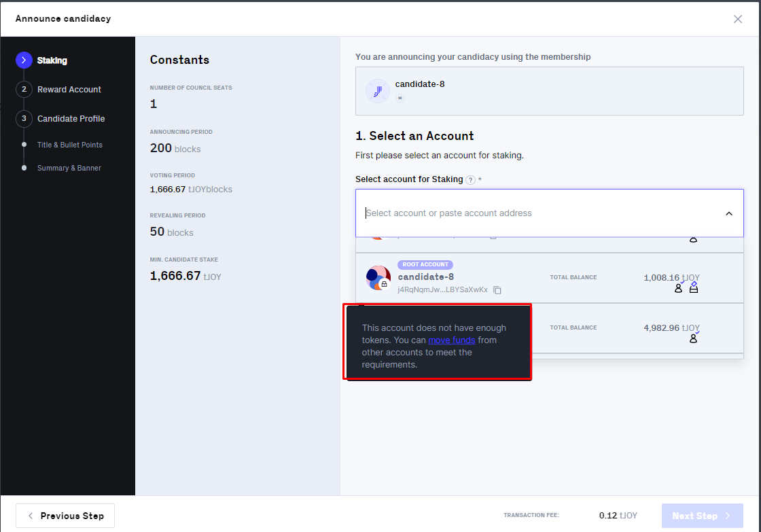Close the Announce candidacy dialog
The width and height of the screenshot is (761, 532).
pos(738,19)
